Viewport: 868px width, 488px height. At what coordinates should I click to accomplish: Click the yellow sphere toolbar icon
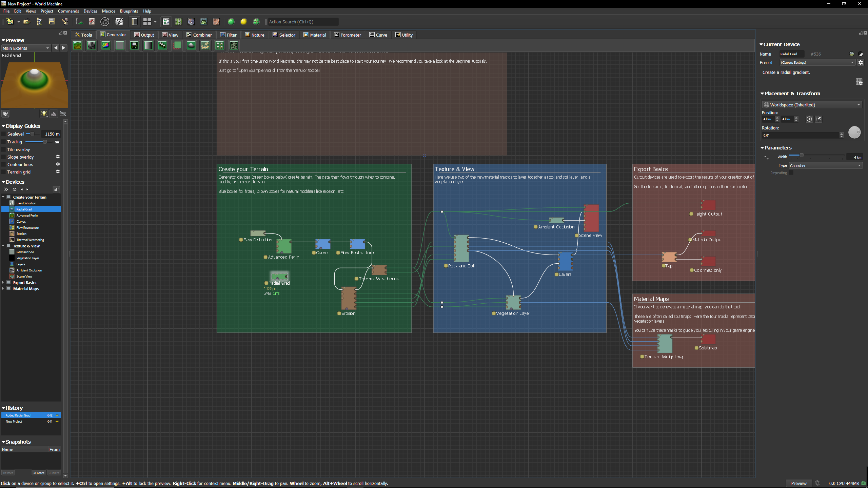243,22
